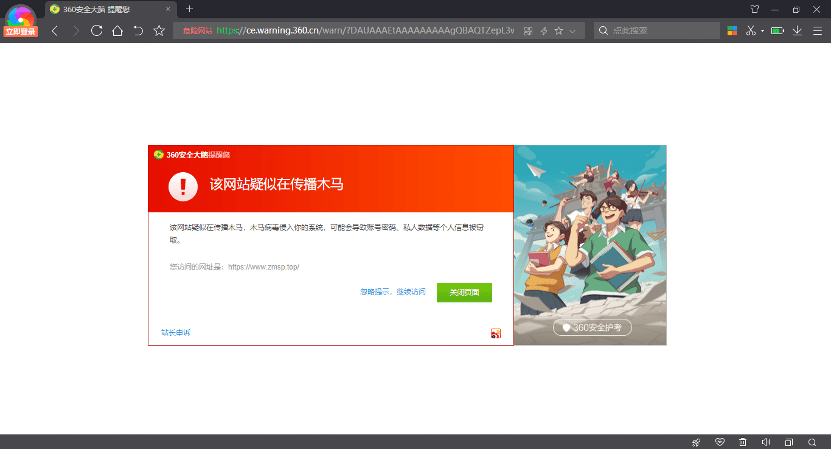Click the lightning speed mode icon
Viewport: 832px width, 450px height.
tap(544, 31)
